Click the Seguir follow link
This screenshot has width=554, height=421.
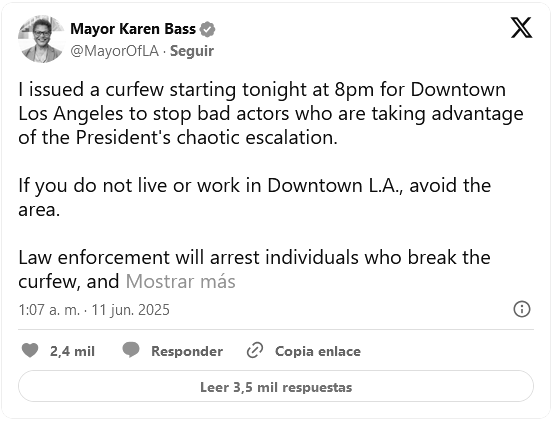pyautogui.click(x=192, y=51)
